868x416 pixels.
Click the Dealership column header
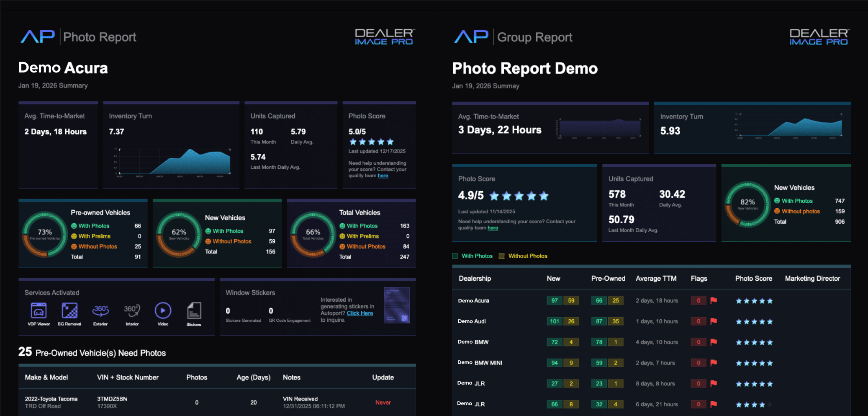[475, 279]
